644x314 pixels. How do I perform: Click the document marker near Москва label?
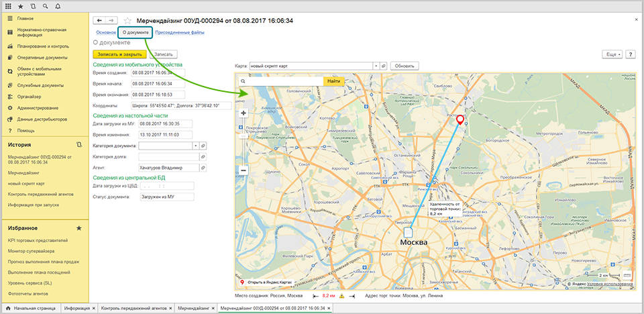(x=407, y=231)
